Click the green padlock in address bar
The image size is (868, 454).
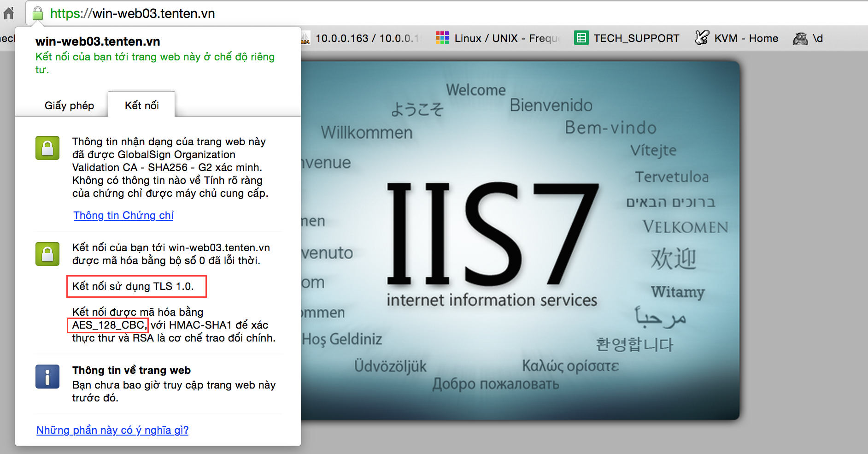(38, 13)
